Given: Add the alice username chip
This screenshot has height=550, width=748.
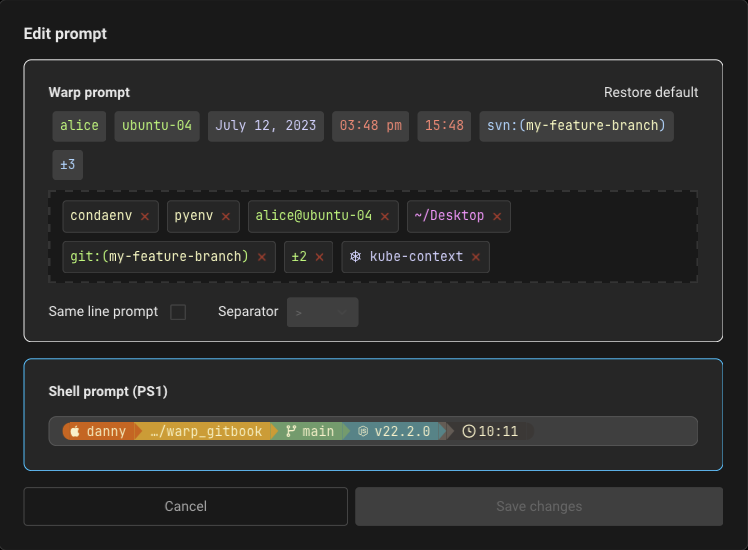Looking at the screenshot, I should pyautogui.click(x=80, y=126).
